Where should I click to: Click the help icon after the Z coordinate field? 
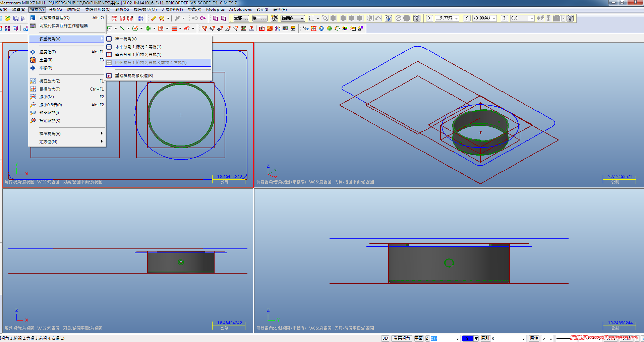tap(570, 18)
